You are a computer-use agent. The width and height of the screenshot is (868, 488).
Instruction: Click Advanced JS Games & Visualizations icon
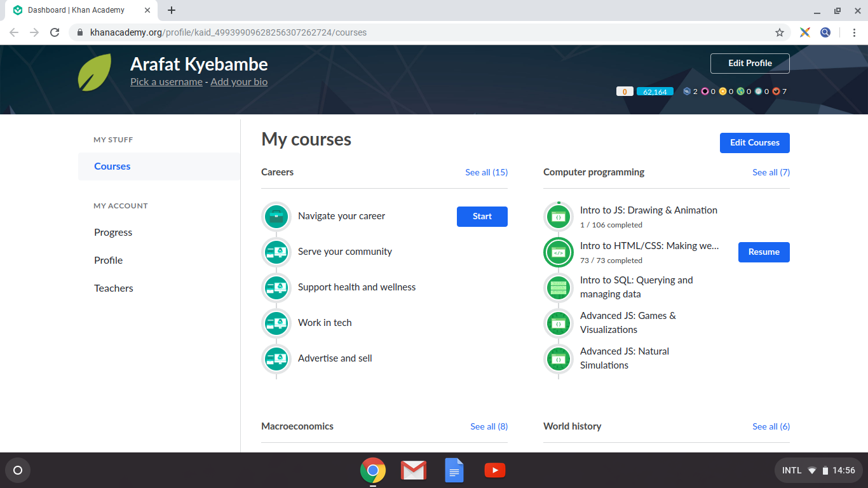[x=559, y=323]
